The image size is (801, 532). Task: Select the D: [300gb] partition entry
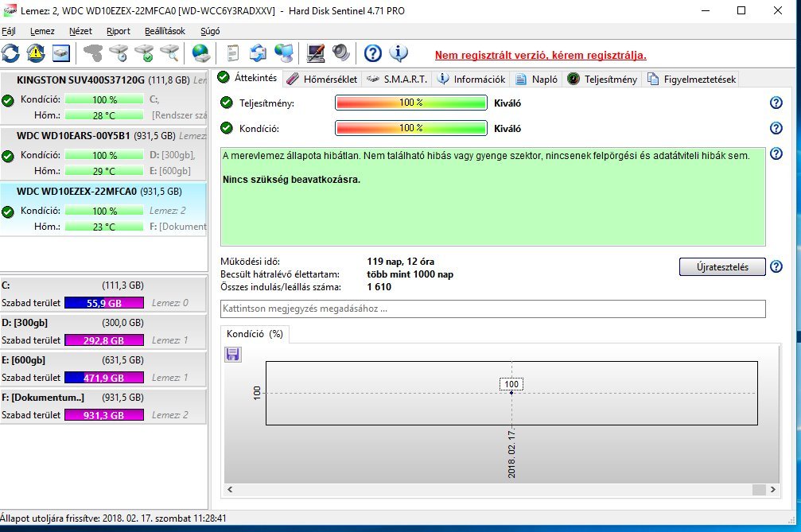click(103, 332)
